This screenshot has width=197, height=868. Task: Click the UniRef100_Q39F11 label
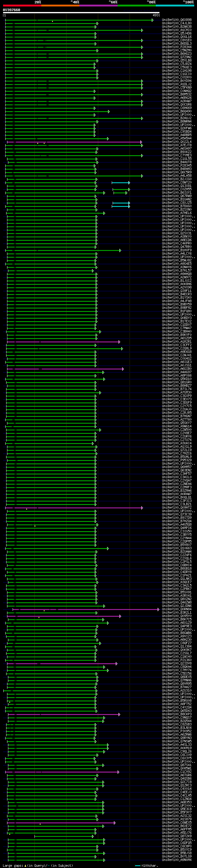coord(177,291)
